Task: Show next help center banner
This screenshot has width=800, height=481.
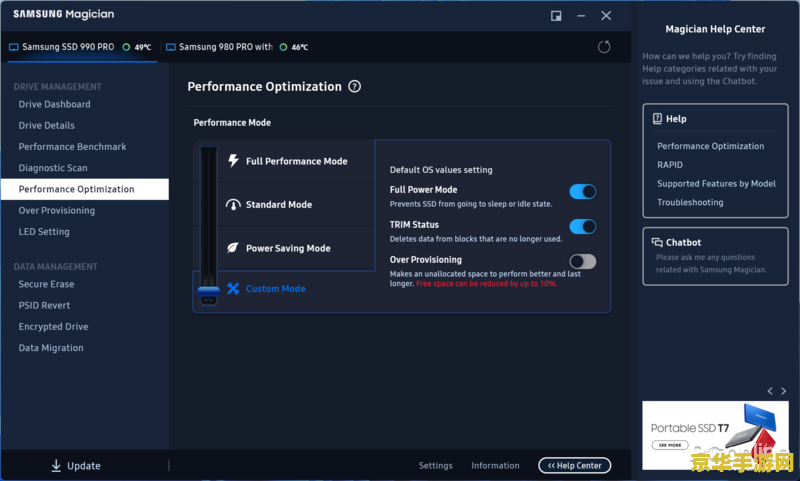Action: pos(784,391)
